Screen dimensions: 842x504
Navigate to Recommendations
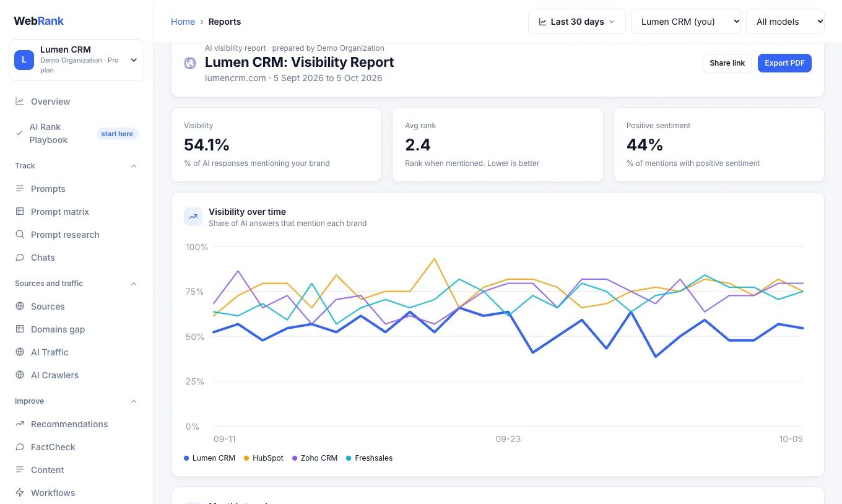[76, 424]
